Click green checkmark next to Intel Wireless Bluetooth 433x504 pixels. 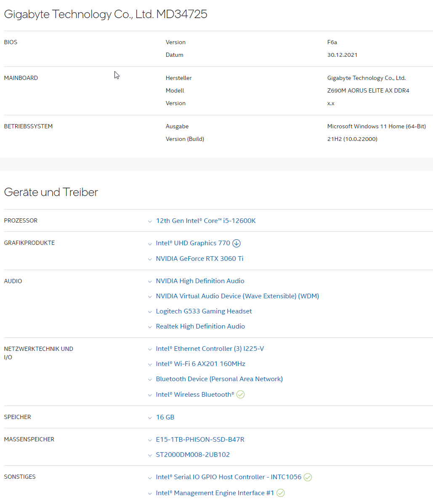[x=240, y=394]
